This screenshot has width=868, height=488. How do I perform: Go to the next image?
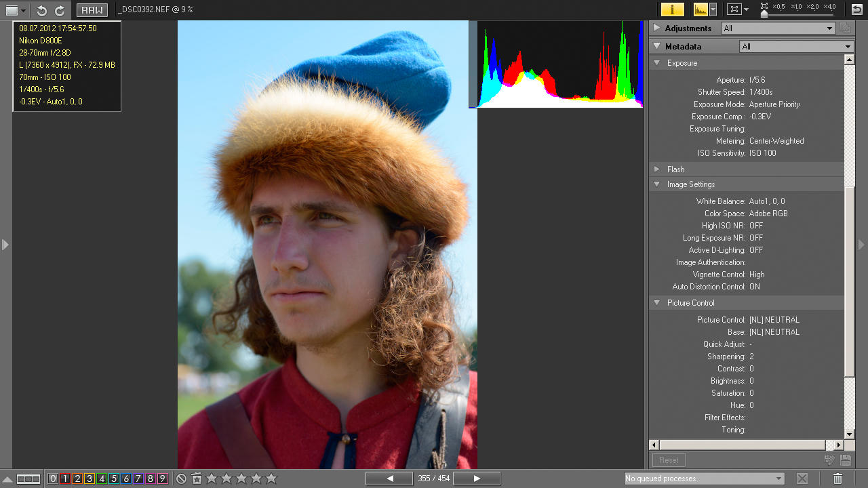[x=477, y=479]
